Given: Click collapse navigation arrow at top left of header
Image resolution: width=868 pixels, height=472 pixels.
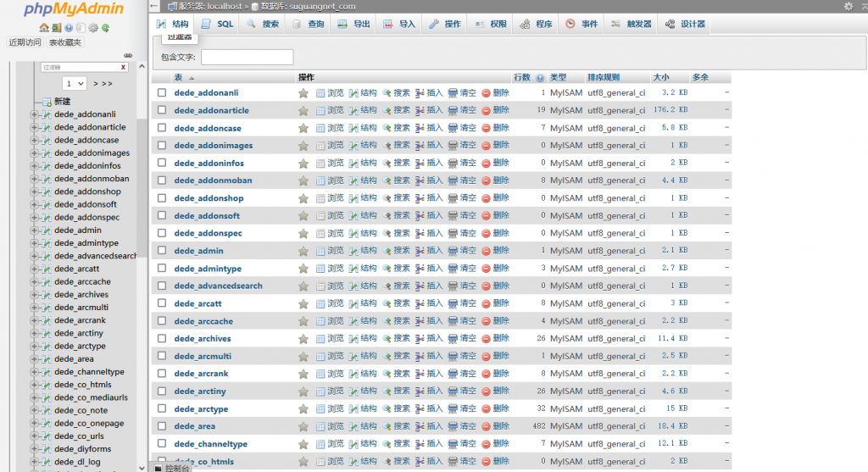Looking at the screenshot, I should pos(154,6).
